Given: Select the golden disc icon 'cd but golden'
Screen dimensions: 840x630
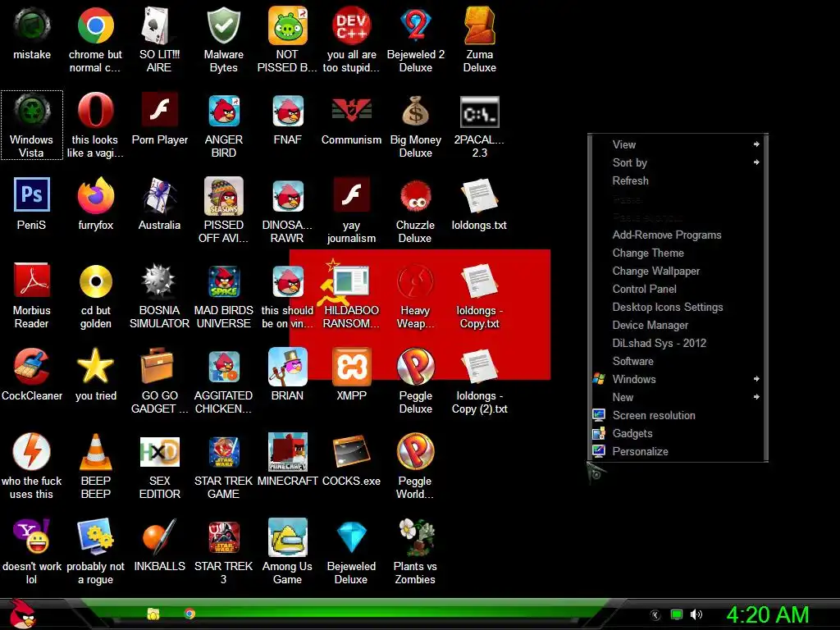Looking at the screenshot, I should point(95,281).
